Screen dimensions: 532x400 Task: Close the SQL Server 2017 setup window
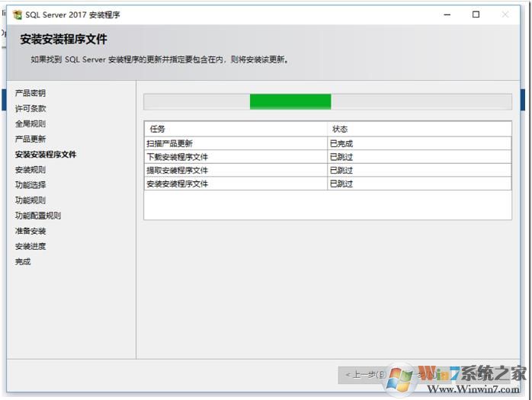coord(505,14)
